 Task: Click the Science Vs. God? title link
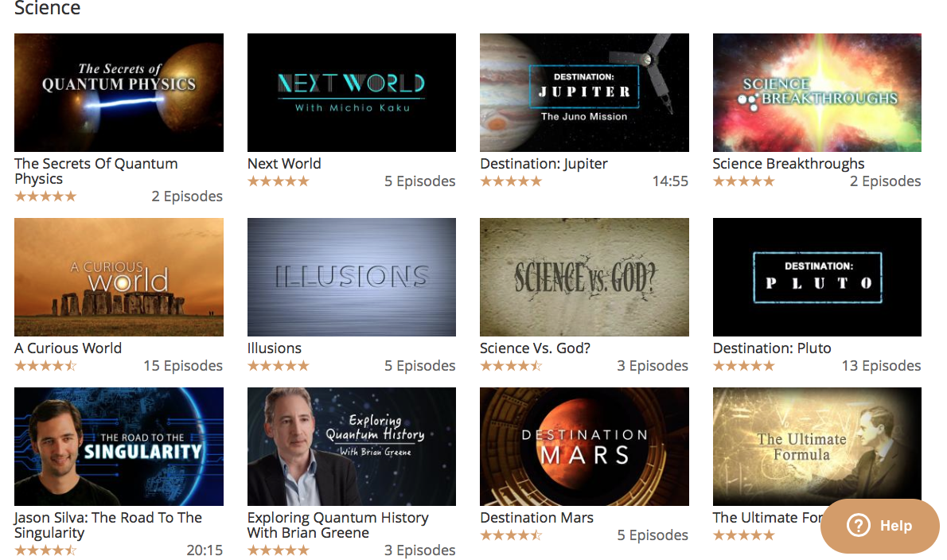tap(535, 348)
